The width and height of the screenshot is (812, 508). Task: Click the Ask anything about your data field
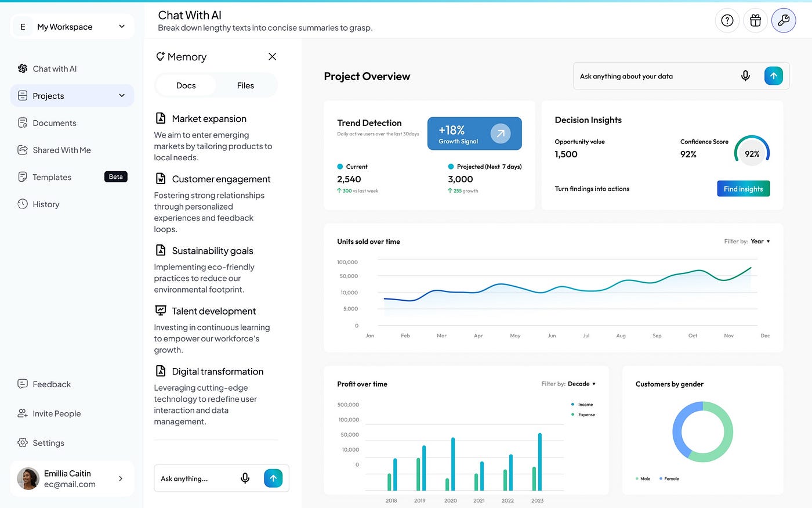(x=655, y=76)
